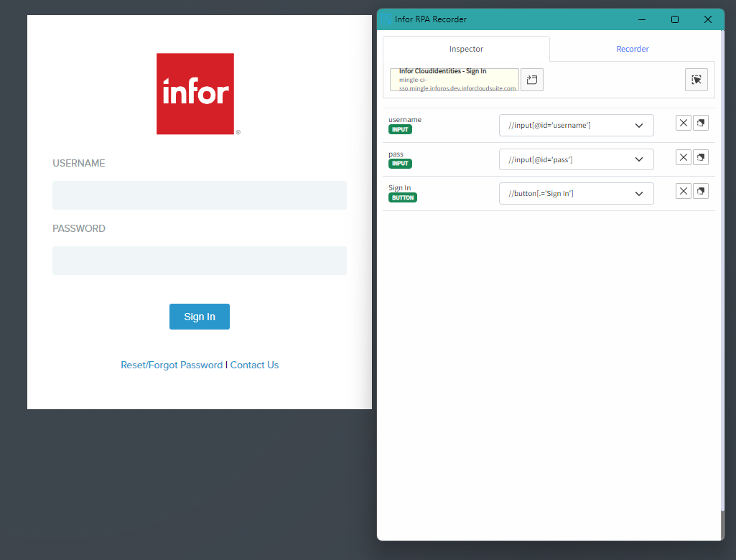Delete the pass element row with X

[x=684, y=157]
